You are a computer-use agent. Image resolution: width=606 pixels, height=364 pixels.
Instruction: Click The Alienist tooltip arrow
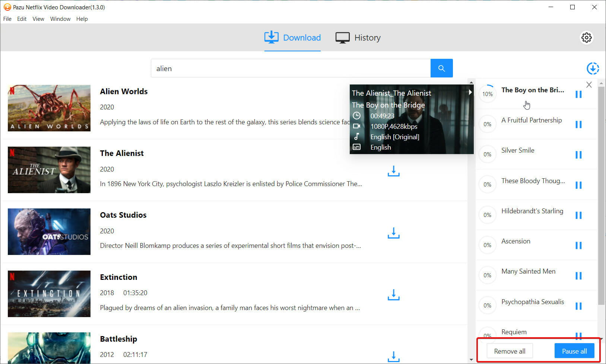point(470,92)
